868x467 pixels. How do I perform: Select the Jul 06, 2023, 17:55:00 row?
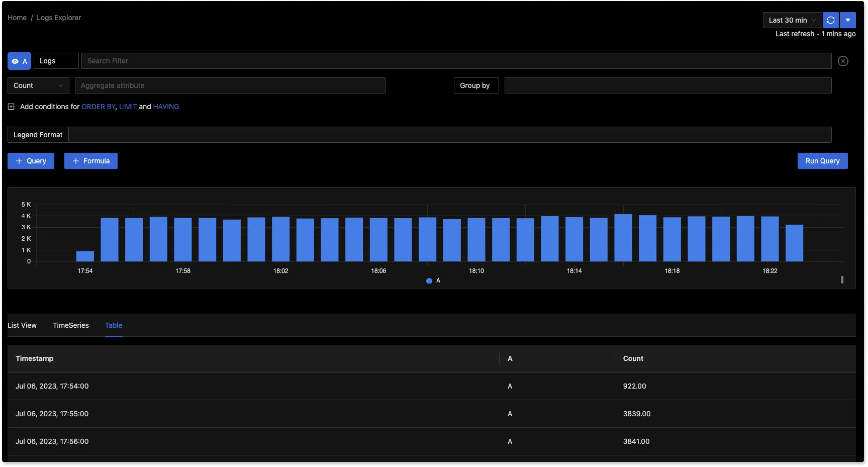pos(432,414)
